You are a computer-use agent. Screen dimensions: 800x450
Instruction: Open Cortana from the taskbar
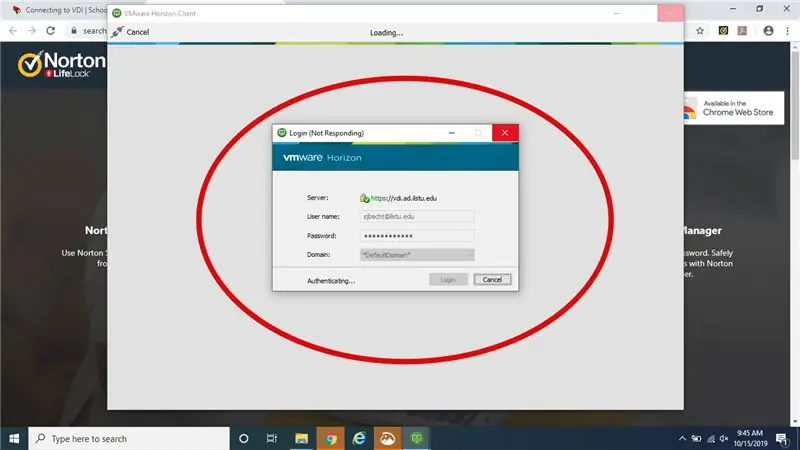(x=243, y=438)
